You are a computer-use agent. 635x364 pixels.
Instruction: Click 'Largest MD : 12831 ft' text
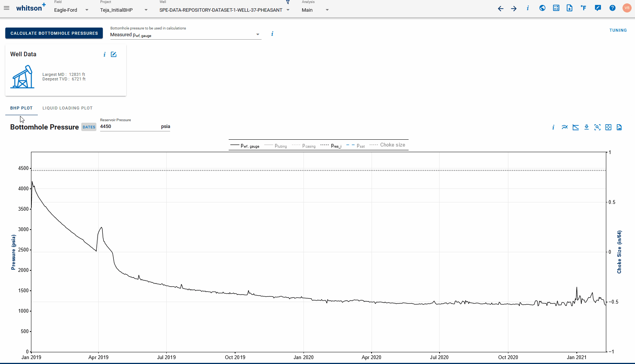(x=63, y=74)
